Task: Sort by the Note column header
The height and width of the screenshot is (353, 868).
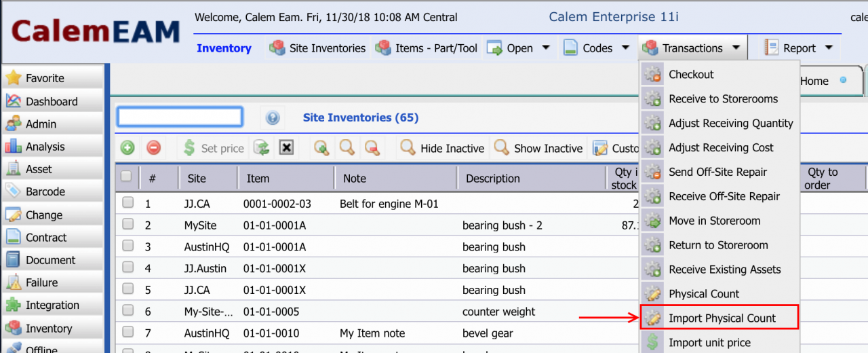Action: click(396, 179)
